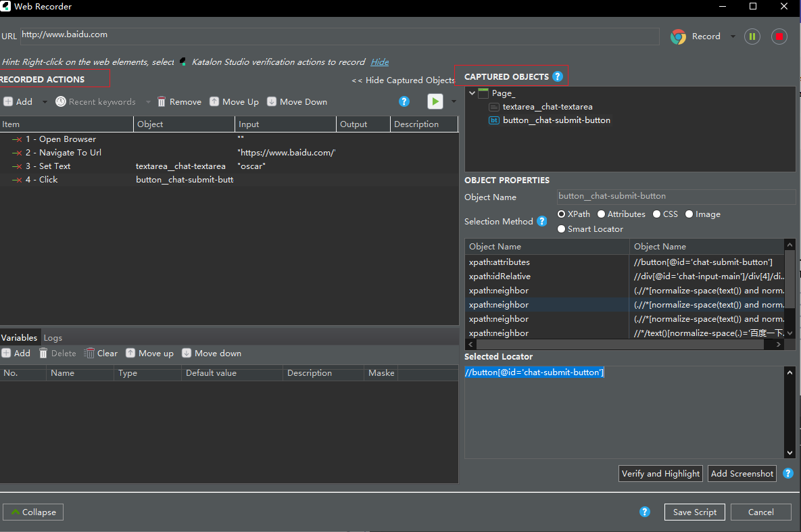801x532 pixels.
Task: Select the xpath:attributes locator row
Action: (x=625, y=262)
